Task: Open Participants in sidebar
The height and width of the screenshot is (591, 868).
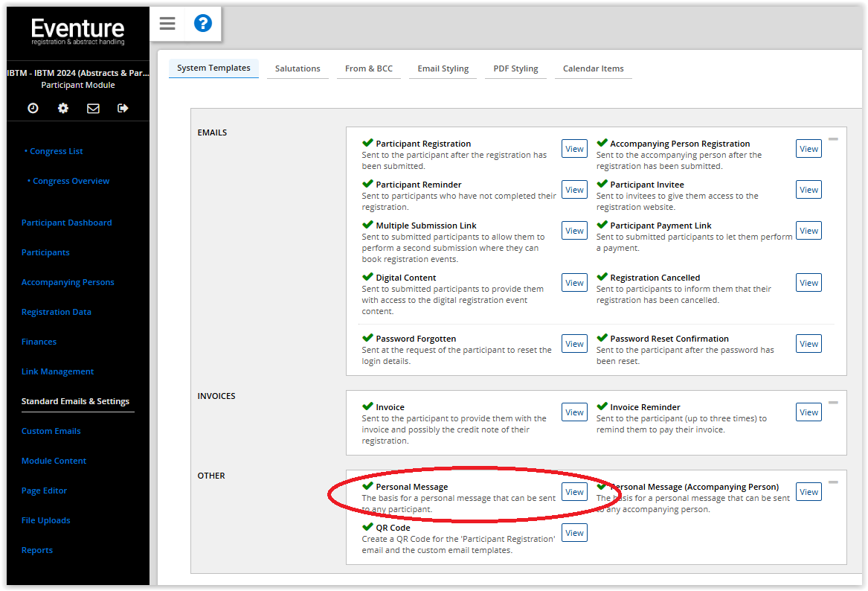Action: pyautogui.click(x=45, y=252)
